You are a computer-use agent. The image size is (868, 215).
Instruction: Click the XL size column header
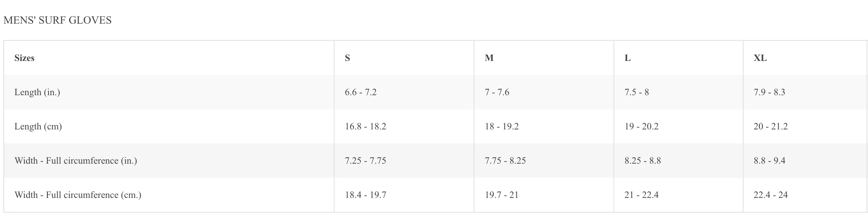[805, 58]
